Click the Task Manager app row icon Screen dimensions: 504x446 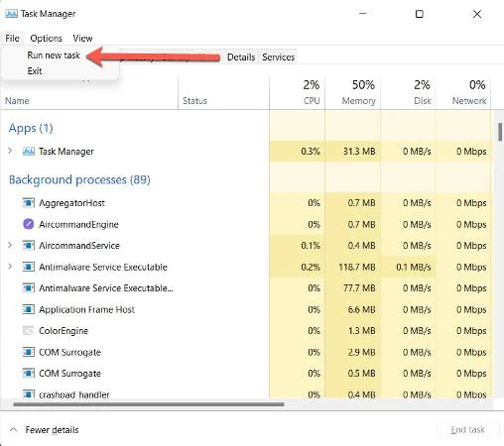tap(29, 152)
